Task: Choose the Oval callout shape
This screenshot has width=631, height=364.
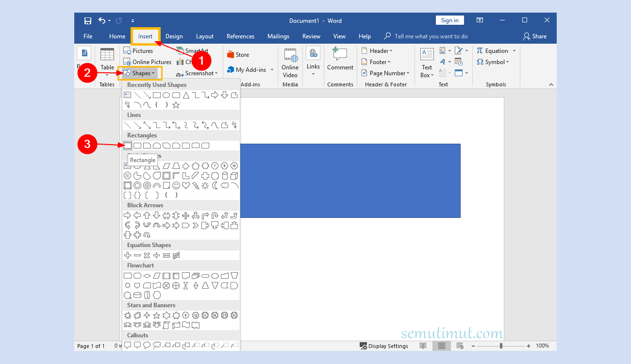Action: (147, 346)
